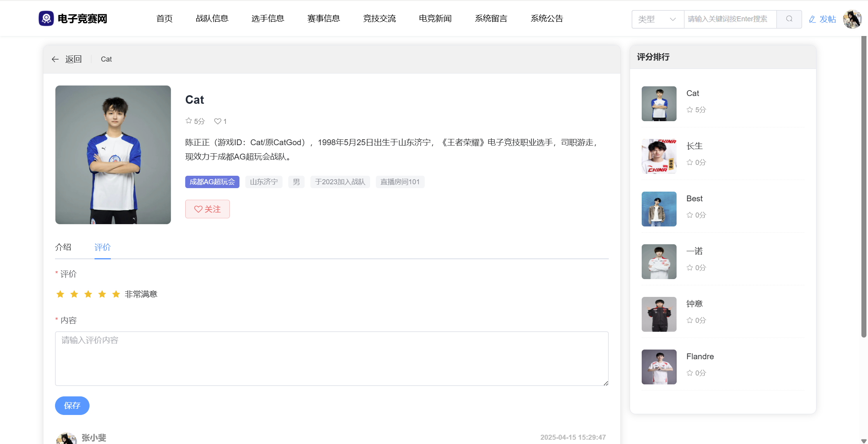Viewport: 868px width, 444px height.
Task: Open Flandre's thumbnail in ranking list
Action: pyautogui.click(x=659, y=367)
